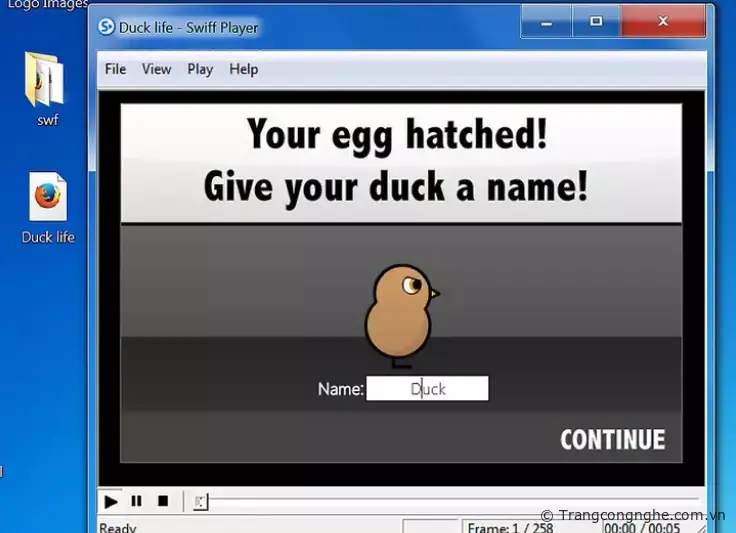Maximize the Swiff Player window
The width and height of the screenshot is (736, 533).
click(596, 21)
